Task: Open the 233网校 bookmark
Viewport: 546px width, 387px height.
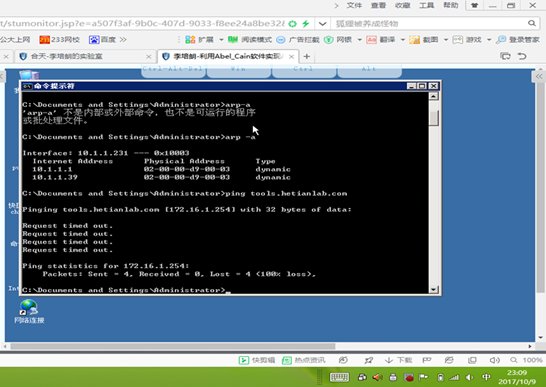Action: coord(60,40)
